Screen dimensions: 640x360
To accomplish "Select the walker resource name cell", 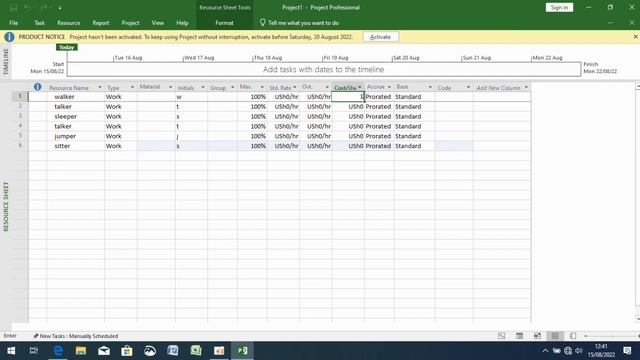I will (76, 97).
